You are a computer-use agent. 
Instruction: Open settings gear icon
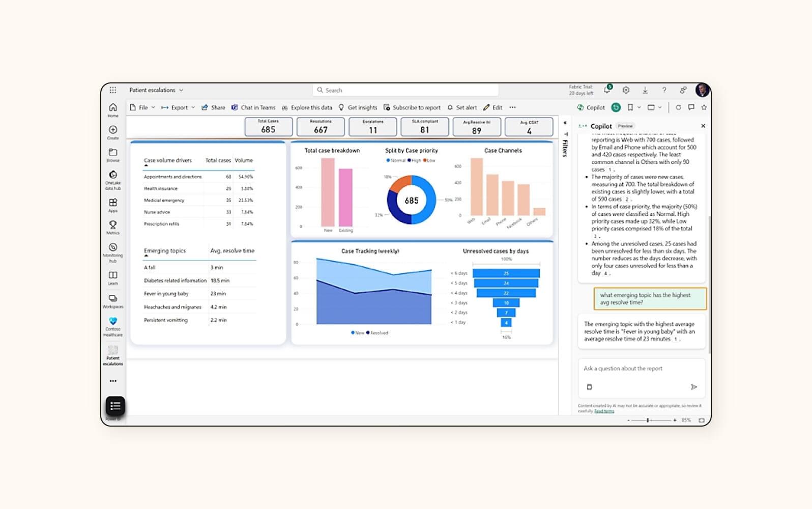(x=626, y=90)
